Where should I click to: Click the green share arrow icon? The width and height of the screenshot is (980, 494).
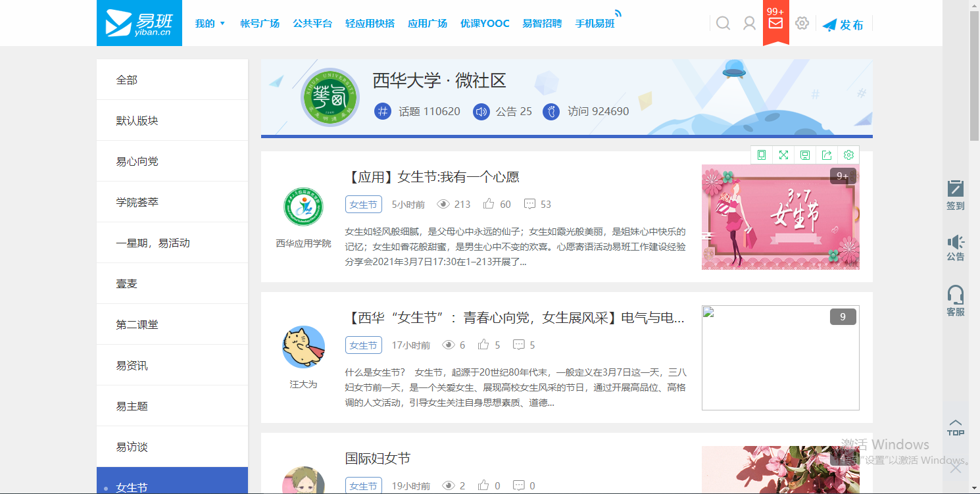827,155
